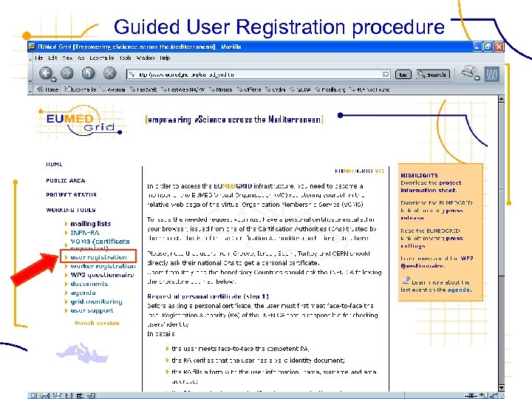Open the File menu
The image size is (532, 399).
39,58
